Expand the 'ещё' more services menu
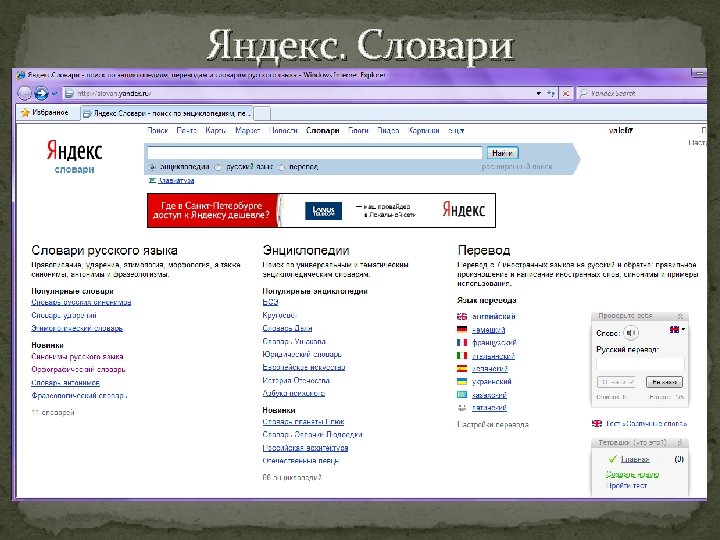 pos(456,131)
